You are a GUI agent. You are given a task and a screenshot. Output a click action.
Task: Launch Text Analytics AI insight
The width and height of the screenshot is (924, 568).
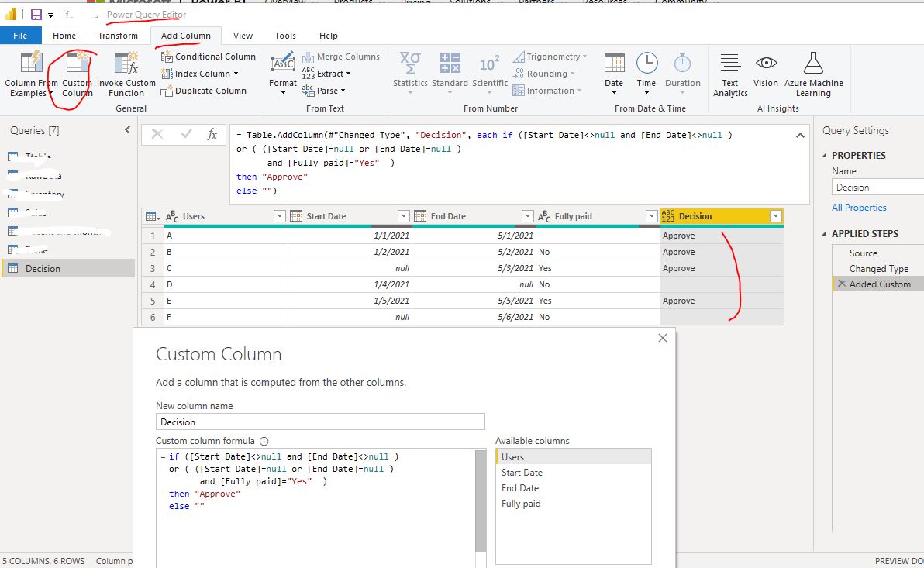point(730,74)
